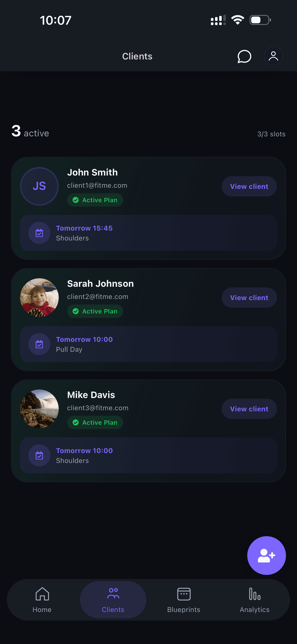This screenshot has width=297, height=644.
Task: Tap the add client floating button
Action: coord(266,555)
